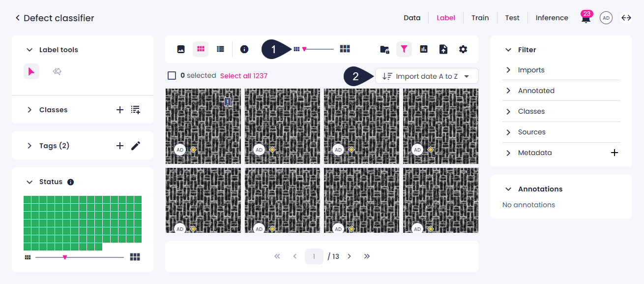Image resolution: width=644 pixels, height=284 pixels.
Task: Open the statistics chart icon
Action: [424, 49]
